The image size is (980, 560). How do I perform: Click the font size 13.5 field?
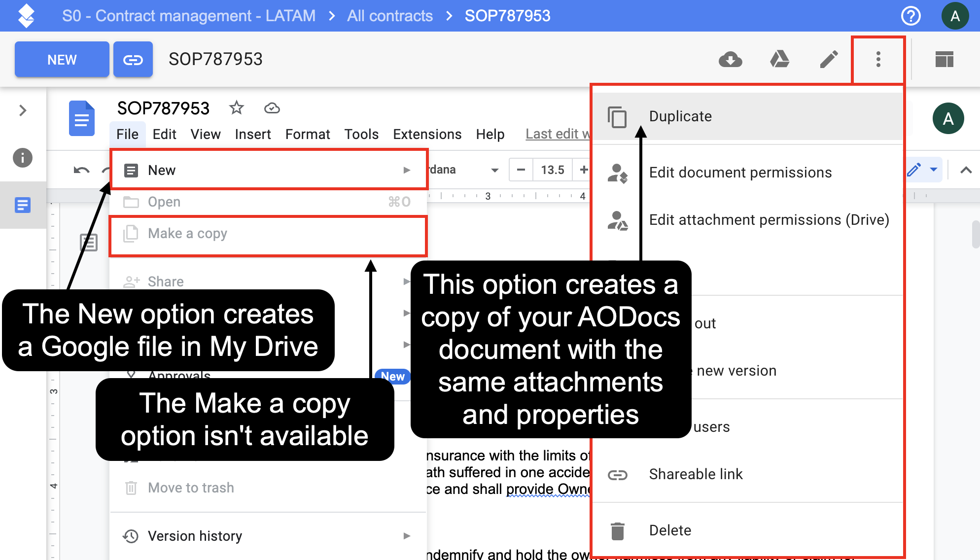(x=552, y=170)
